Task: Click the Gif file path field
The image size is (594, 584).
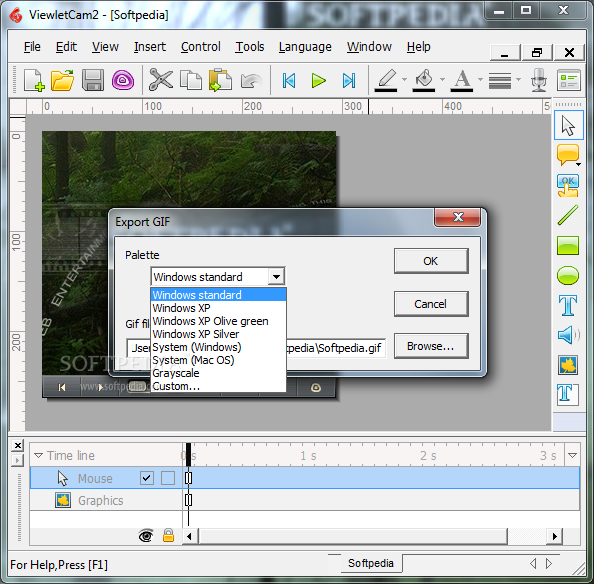Action: point(256,348)
